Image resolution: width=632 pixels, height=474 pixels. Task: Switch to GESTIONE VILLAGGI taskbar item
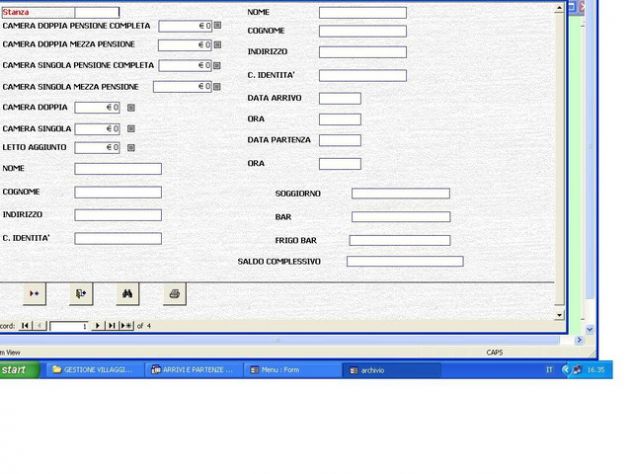tap(95, 370)
